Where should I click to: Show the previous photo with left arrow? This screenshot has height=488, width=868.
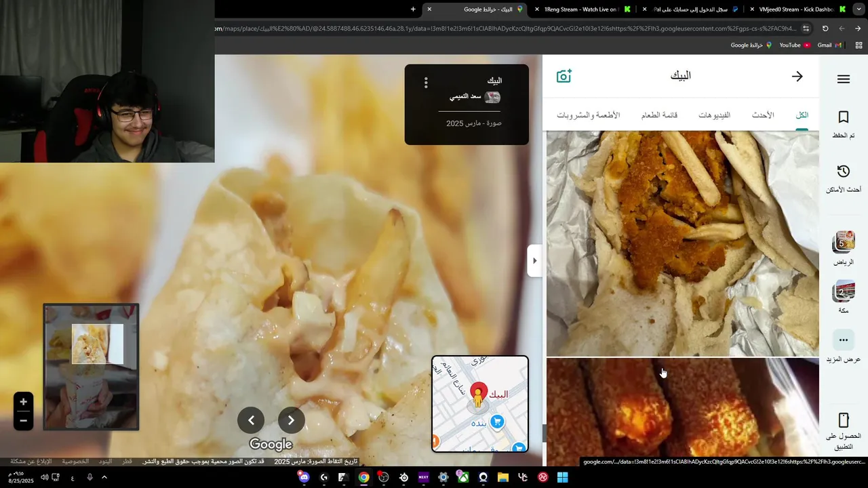[x=251, y=420]
